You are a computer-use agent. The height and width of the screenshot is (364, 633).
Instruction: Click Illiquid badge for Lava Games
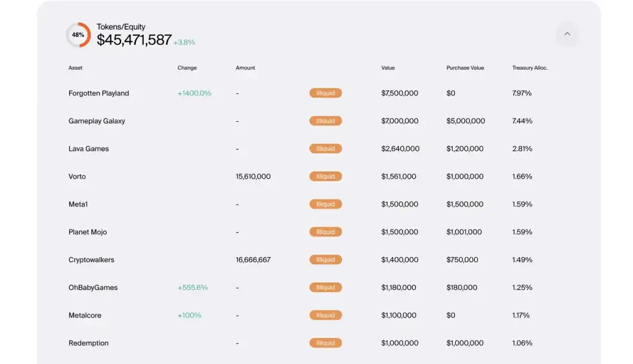326,149
